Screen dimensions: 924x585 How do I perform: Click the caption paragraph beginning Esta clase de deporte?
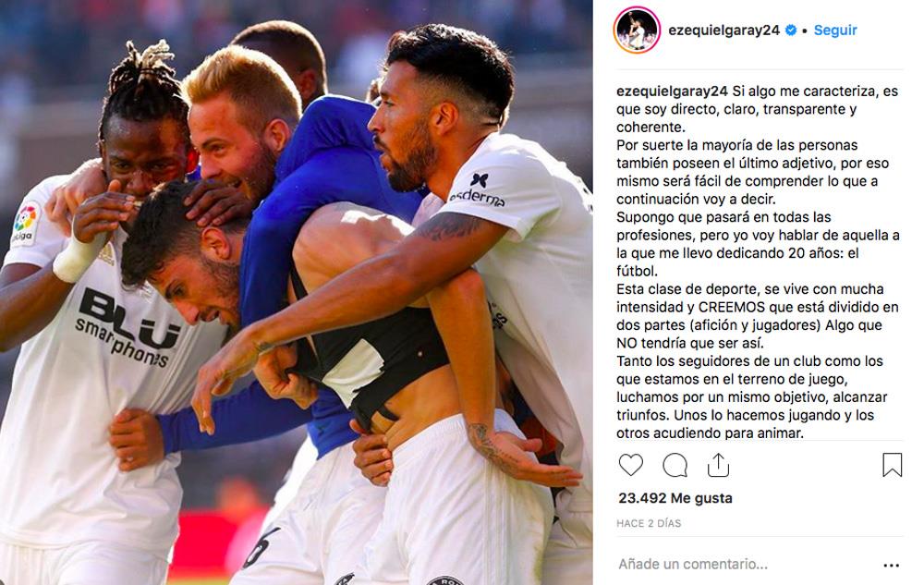[x=758, y=316]
